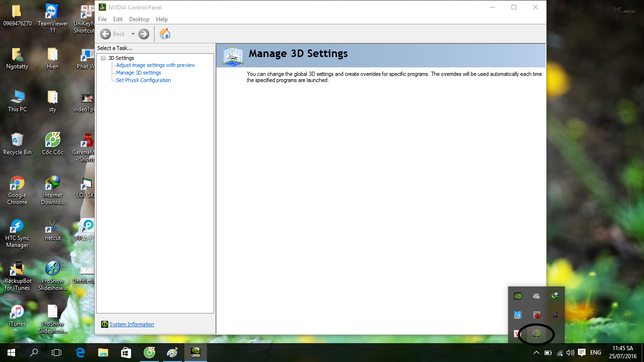Open the volume speaker tray icon

coord(570,353)
